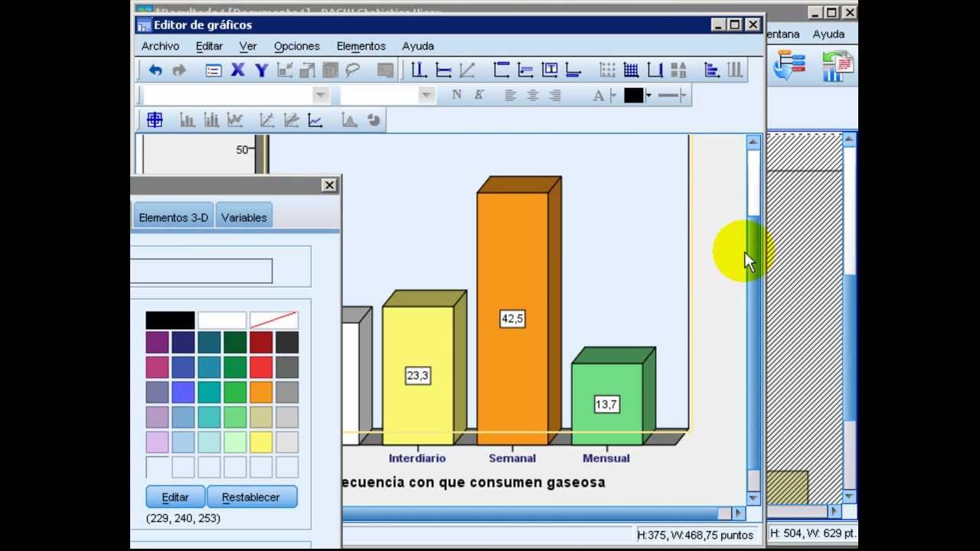Add a Y-axis reference line
Viewport: 980px width, 551px height.
point(443,70)
